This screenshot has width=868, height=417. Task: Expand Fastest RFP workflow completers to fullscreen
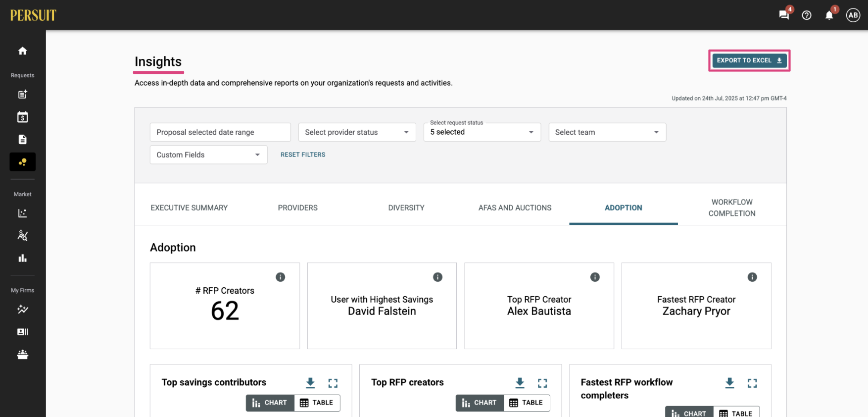(x=752, y=383)
